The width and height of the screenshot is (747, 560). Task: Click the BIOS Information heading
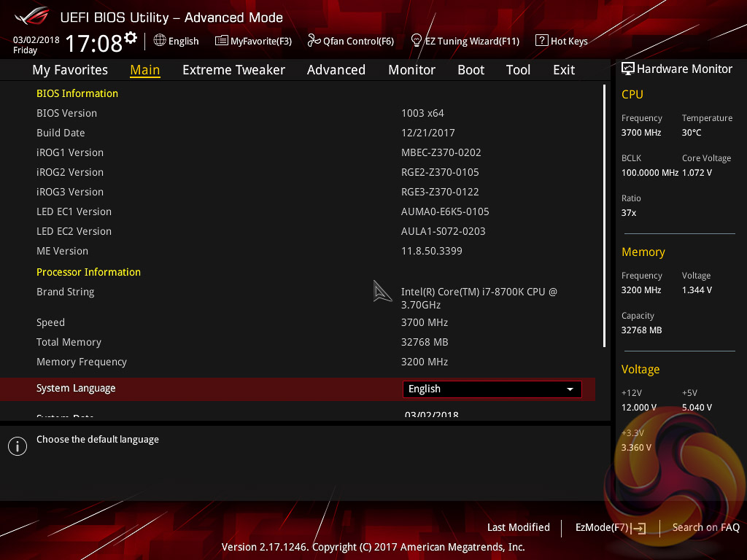pyautogui.click(x=77, y=93)
